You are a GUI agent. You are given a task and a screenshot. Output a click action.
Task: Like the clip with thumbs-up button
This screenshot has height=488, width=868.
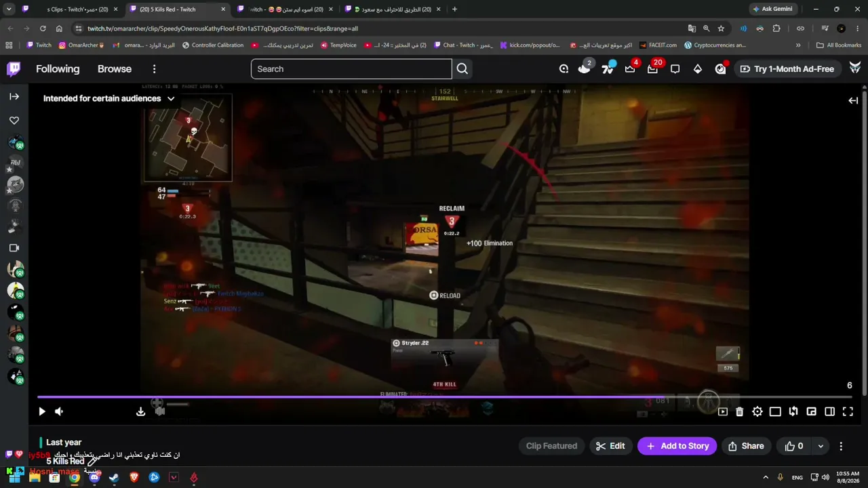pos(794,446)
